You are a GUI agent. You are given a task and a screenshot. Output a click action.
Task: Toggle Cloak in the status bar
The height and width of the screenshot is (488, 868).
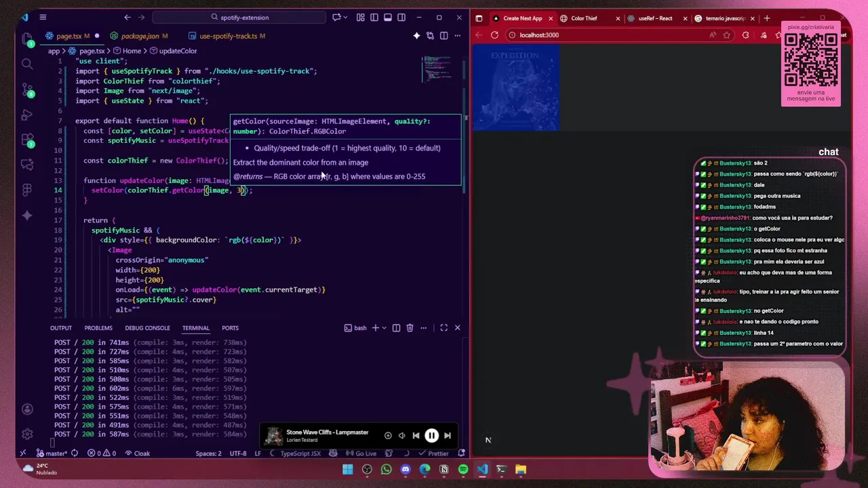tap(137, 453)
